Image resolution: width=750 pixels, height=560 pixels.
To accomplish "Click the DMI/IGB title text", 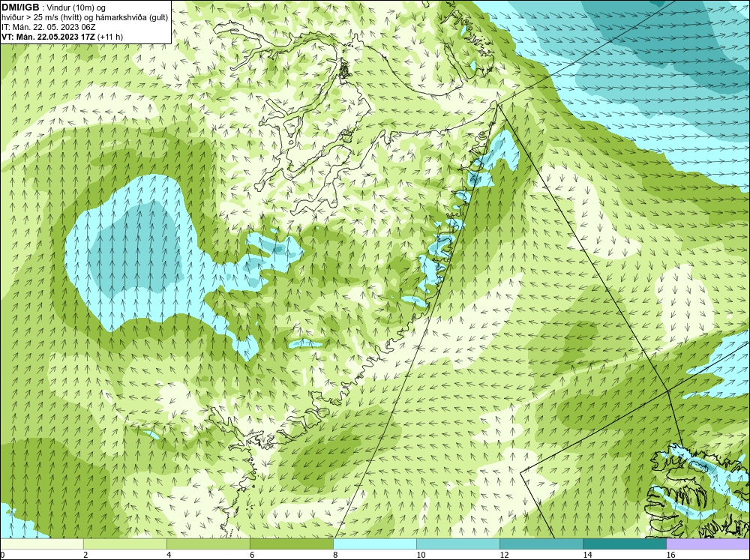I will [20, 7].
